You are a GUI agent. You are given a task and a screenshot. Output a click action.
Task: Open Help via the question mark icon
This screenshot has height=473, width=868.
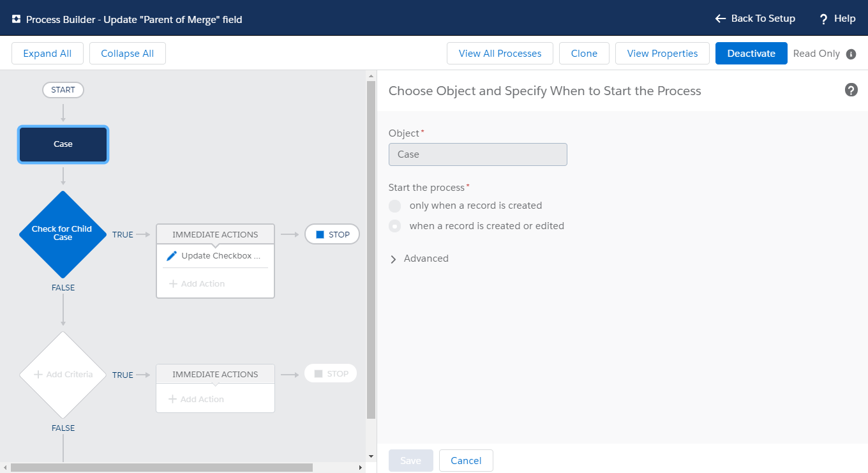[x=823, y=19]
